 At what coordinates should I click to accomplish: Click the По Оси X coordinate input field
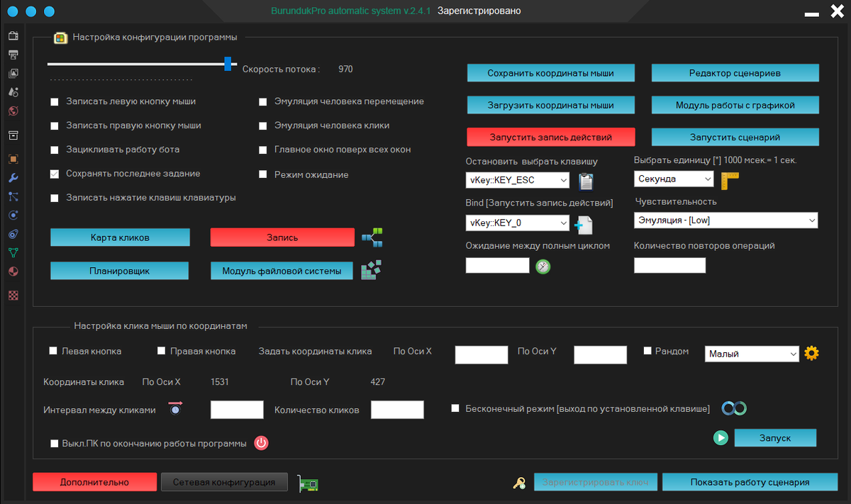[482, 355]
